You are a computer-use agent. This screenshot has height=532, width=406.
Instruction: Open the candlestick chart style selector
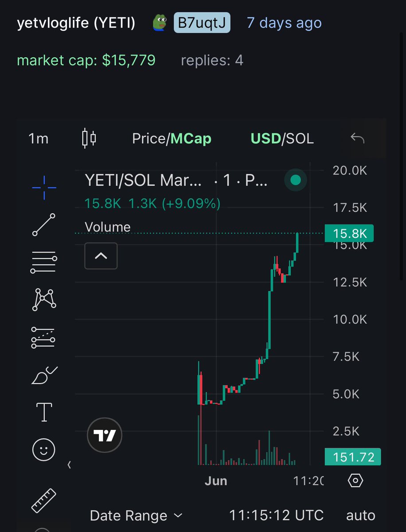(x=89, y=138)
